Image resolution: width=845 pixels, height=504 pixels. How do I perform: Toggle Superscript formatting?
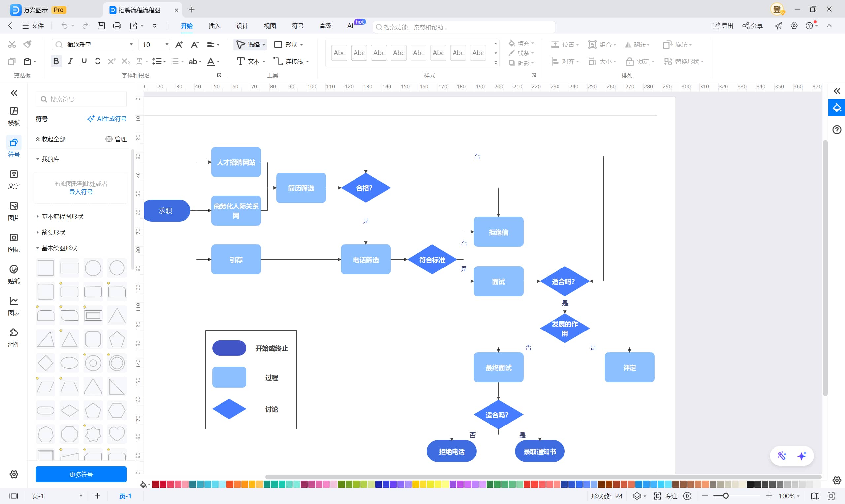(x=112, y=61)
